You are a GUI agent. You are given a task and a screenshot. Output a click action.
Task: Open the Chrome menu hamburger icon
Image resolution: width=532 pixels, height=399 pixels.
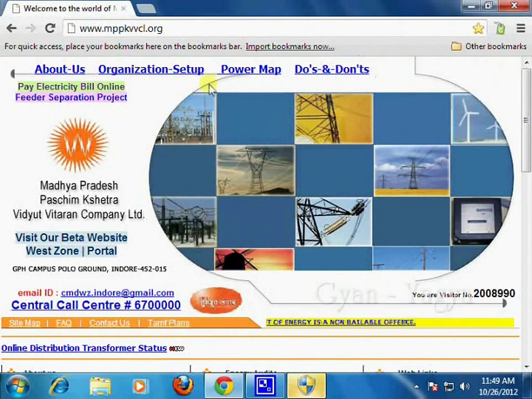point(521,28)
